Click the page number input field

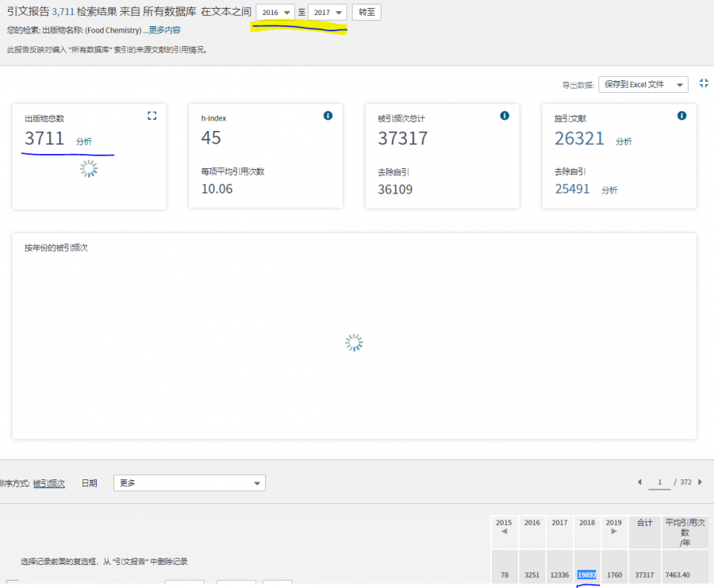658,482
